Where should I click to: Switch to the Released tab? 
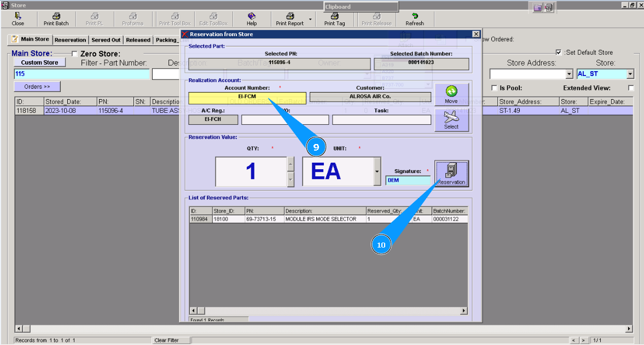point(138,40)
